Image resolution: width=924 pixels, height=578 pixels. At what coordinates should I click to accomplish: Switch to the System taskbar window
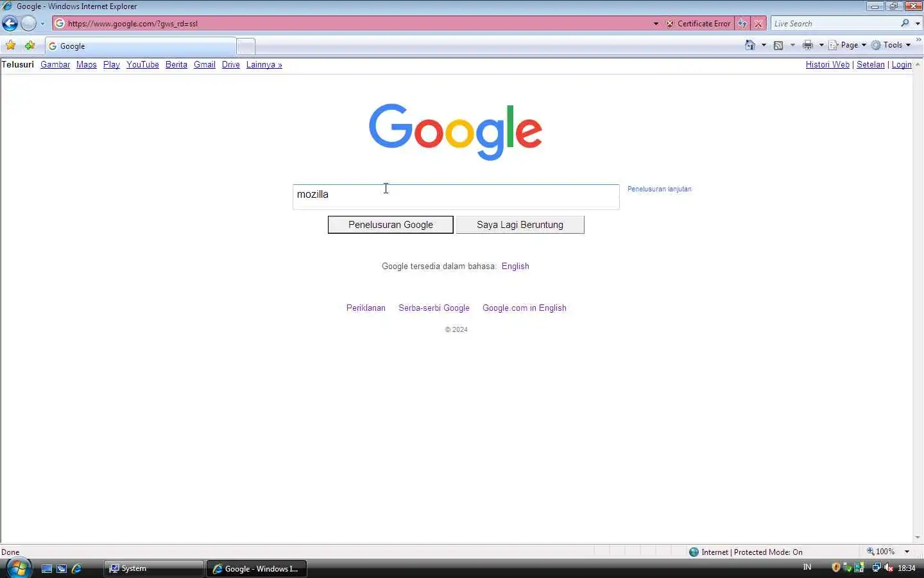coord(153,568)
